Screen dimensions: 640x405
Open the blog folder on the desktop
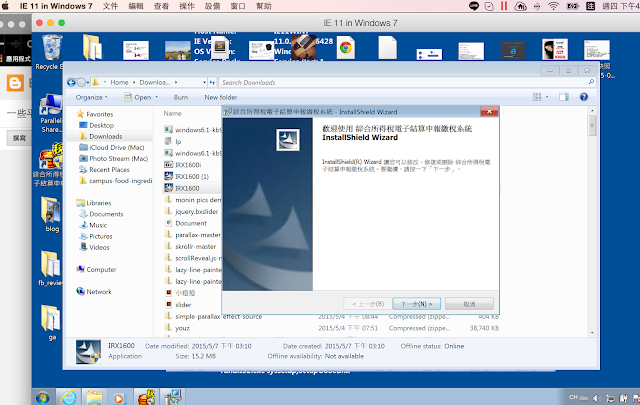pos(51,214)
